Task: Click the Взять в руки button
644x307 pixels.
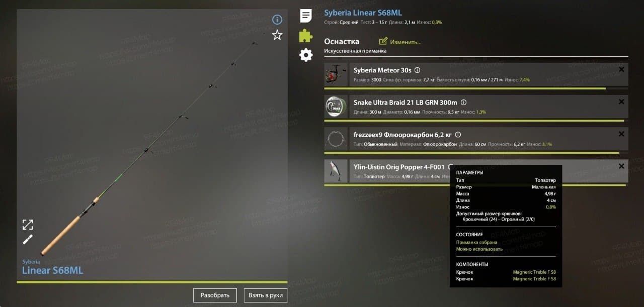Action: (266, 295)
